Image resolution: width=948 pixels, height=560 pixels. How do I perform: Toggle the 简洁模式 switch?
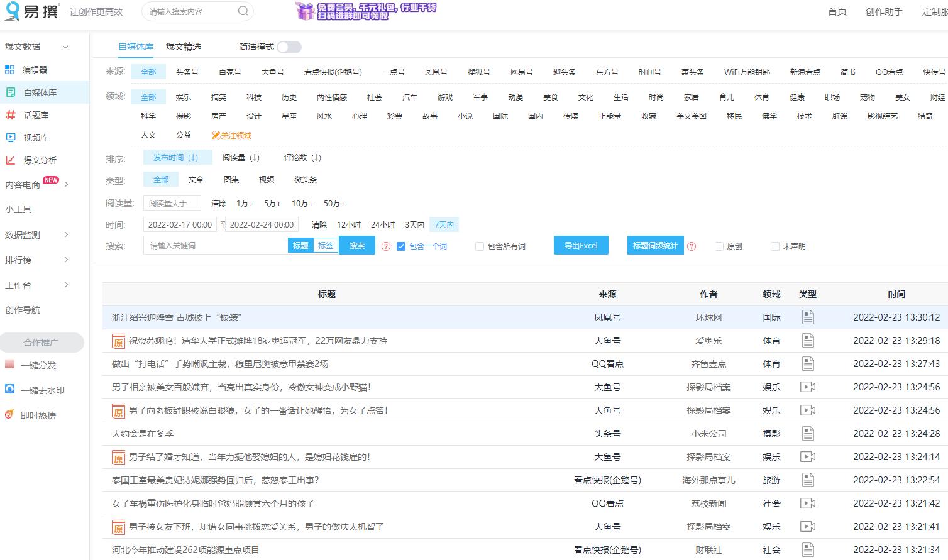click(x=290, y=47)
